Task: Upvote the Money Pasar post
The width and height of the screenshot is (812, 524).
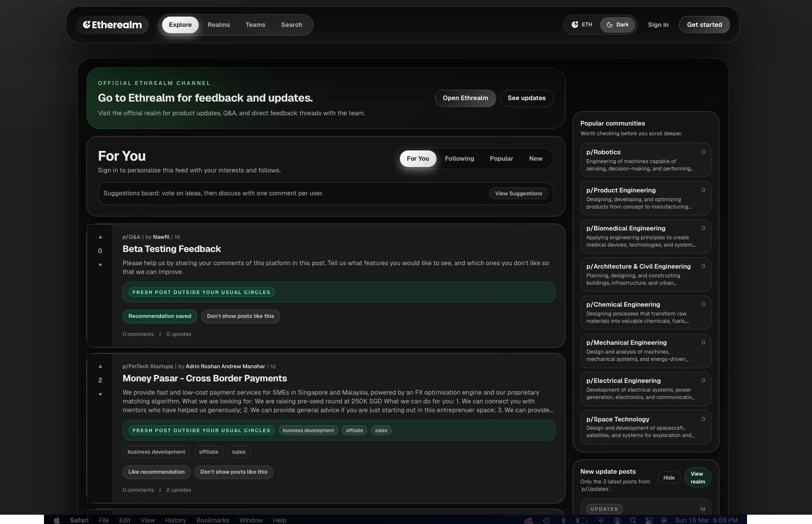Action: [100, 366]
